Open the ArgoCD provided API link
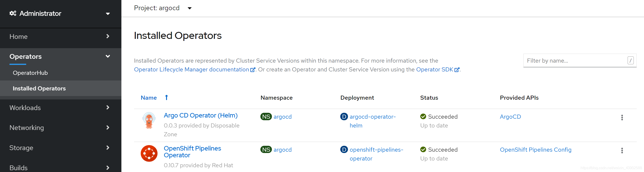Screen dimensions: 644x172 click(510, 117)
